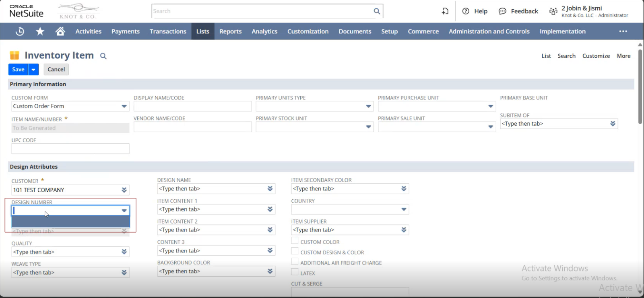
Task: Open the Reports menu
Action: pos(230,31)
